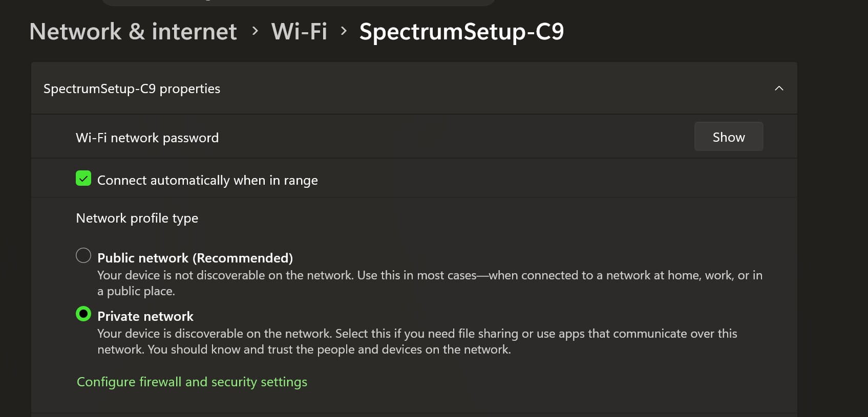Collapse the SpectrumSetup-C9 properties chevron
868x417 pixels.
point(779,89)
